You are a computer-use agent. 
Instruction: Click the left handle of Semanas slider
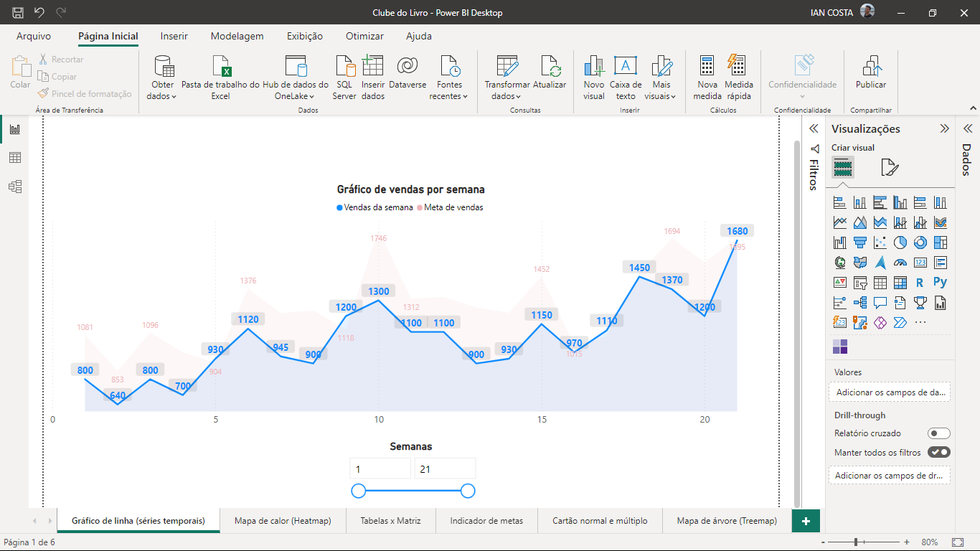(359, 491)
